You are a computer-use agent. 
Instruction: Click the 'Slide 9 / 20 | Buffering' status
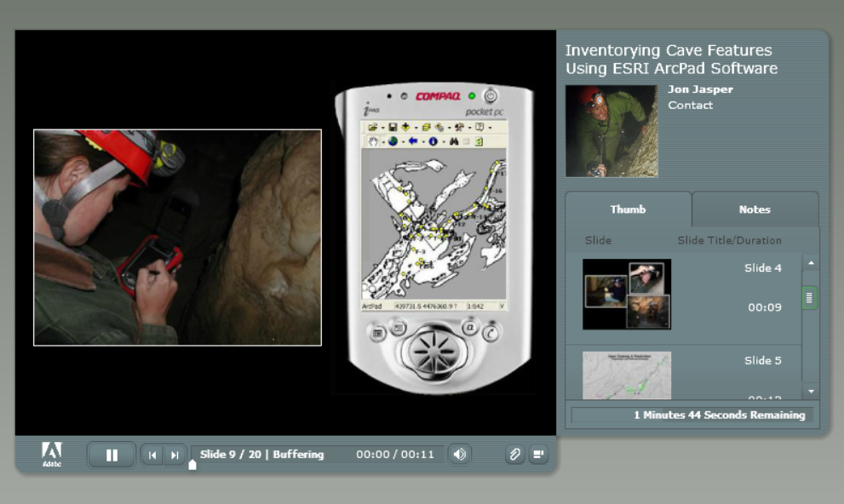click(261, 455)
